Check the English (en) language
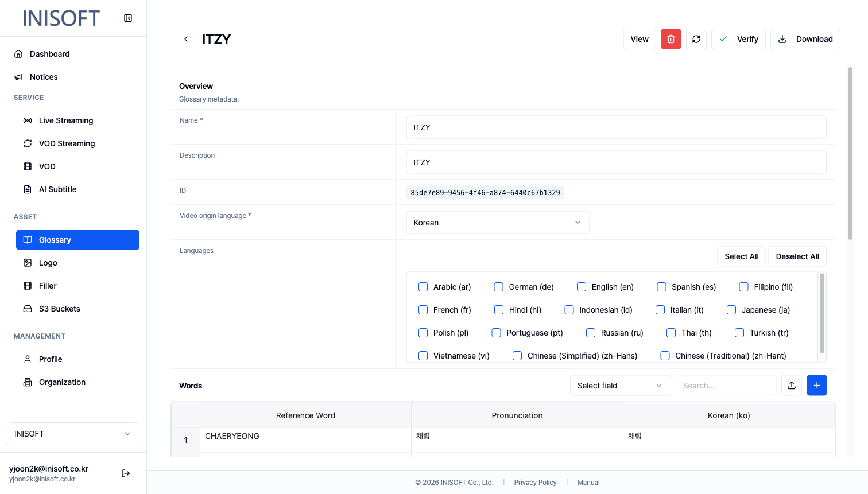 [x=582, y=287]
